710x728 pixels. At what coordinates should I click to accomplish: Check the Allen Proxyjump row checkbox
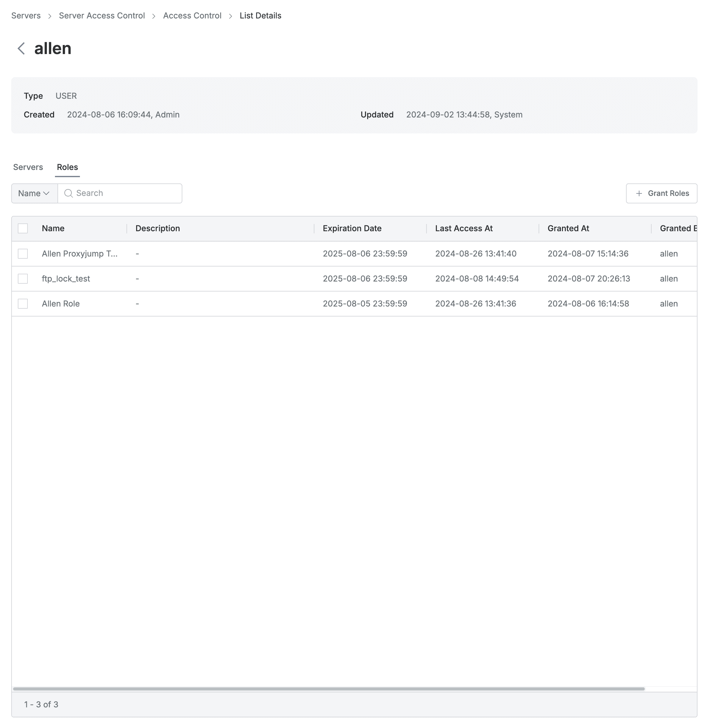point(23,254)
